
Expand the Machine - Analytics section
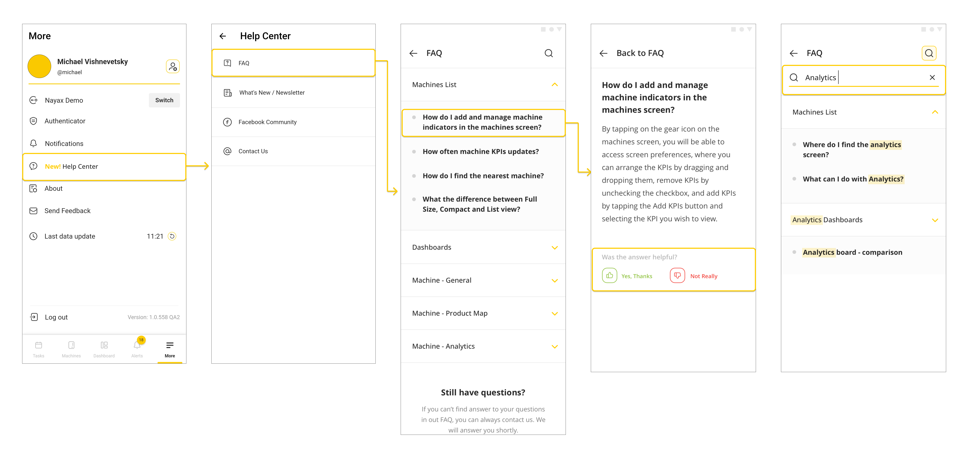click(x=483, y=346)
